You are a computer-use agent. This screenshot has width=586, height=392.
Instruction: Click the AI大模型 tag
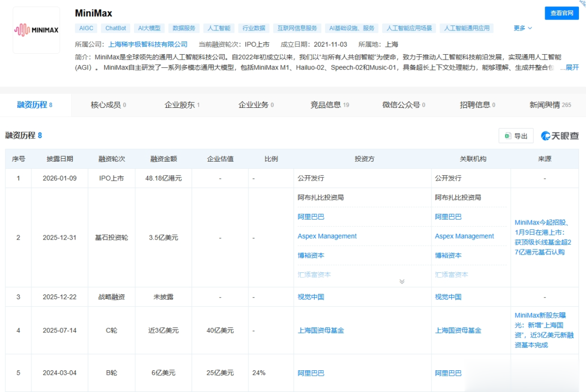149,28
